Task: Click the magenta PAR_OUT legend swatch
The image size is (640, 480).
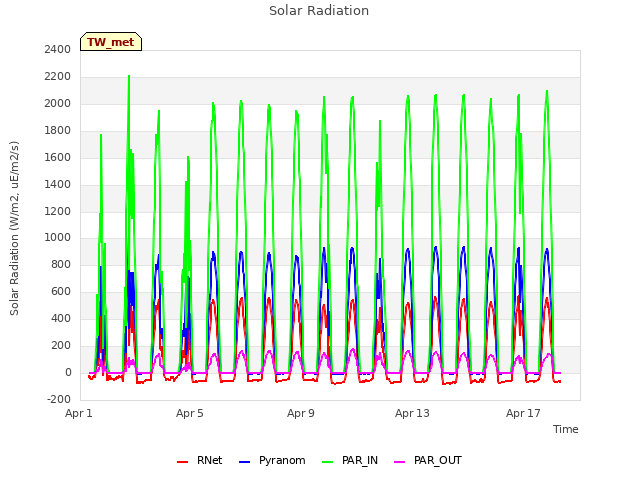Action: pyautogui.click(x=400, y=462)
